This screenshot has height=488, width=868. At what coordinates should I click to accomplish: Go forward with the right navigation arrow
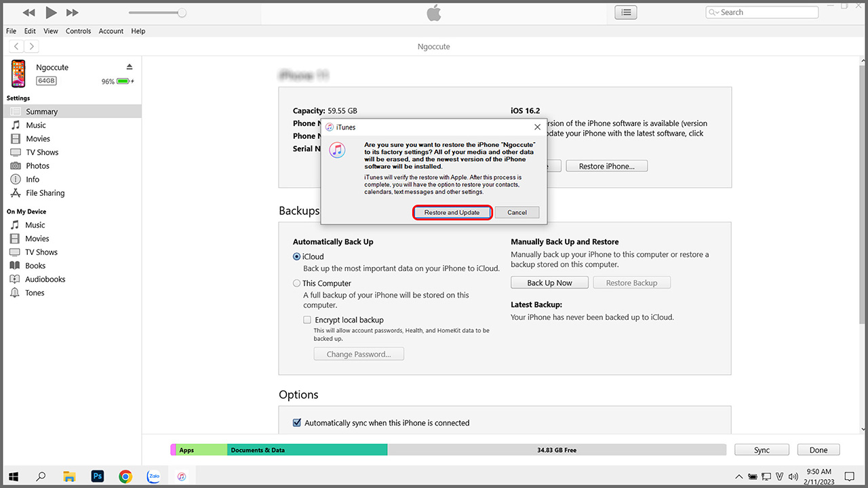(x=31, y=46)
